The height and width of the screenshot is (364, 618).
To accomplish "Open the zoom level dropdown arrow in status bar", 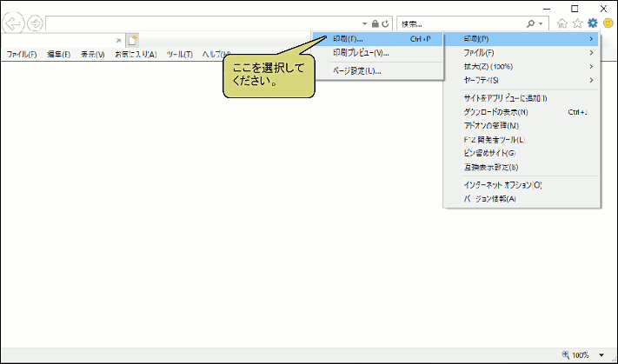I will (601, 355).
